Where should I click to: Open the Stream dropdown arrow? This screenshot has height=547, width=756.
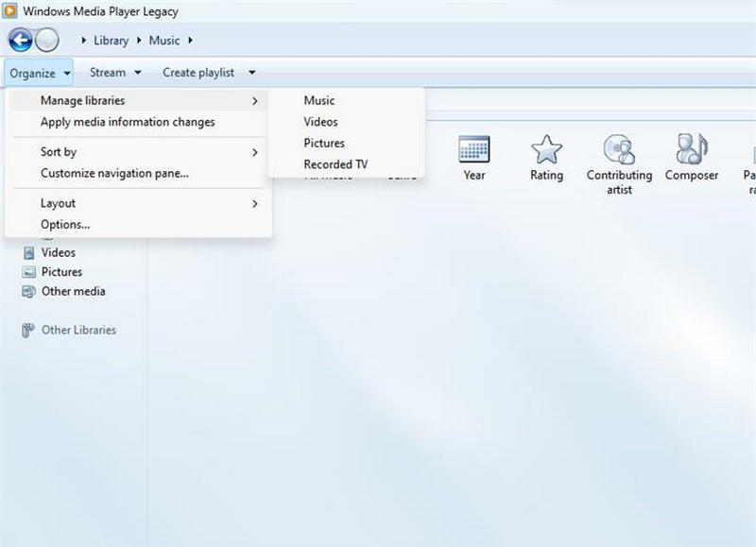pyautogui.click(x=138, y=73)
